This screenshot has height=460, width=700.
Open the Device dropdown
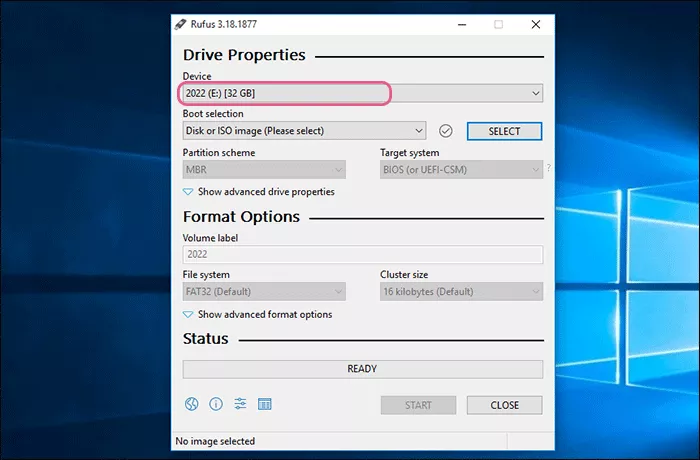[362, 93]
